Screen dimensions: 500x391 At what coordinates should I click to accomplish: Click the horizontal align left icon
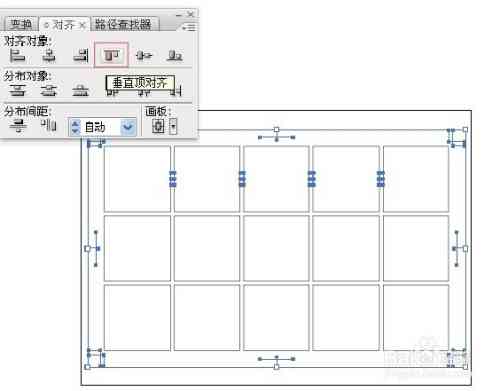pyautogui.click(x=17, y=55)
